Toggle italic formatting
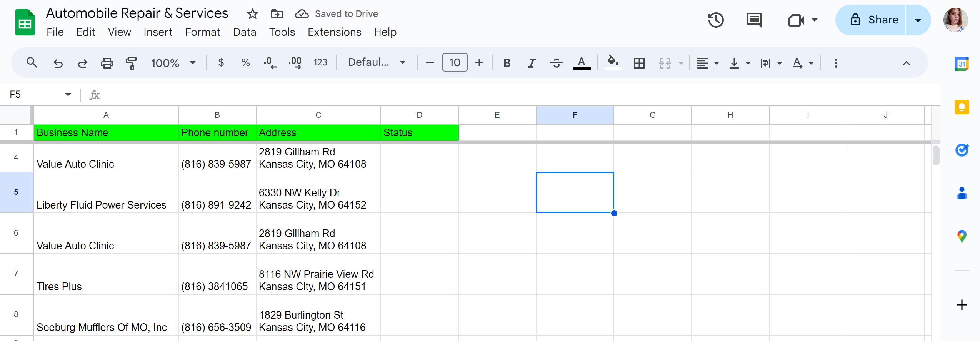 pos(532,63)
